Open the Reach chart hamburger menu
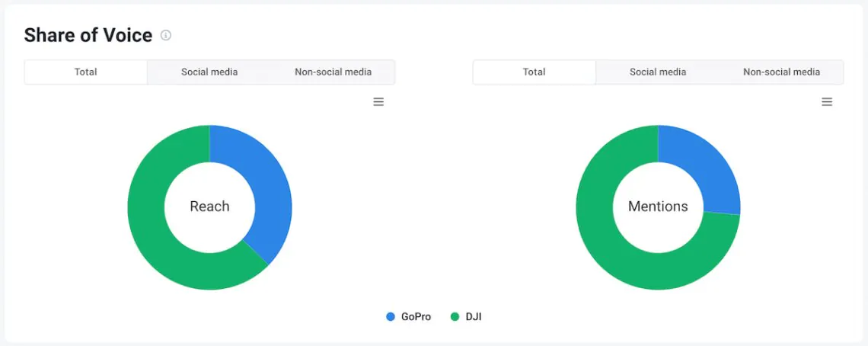 click(378, 102)
